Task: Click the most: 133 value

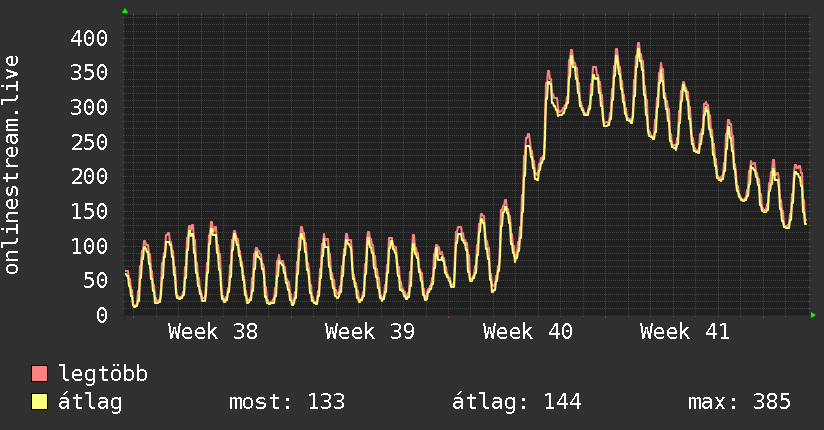Action: tap(287, 402)
